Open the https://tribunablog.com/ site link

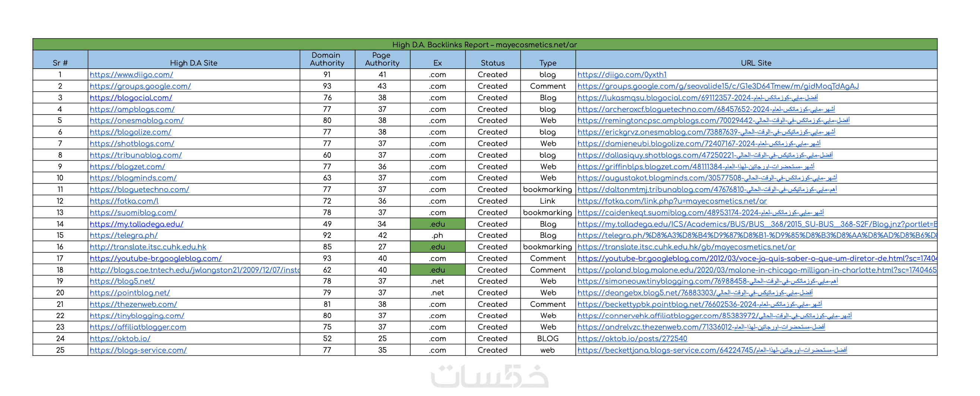[x=136, y=155]
